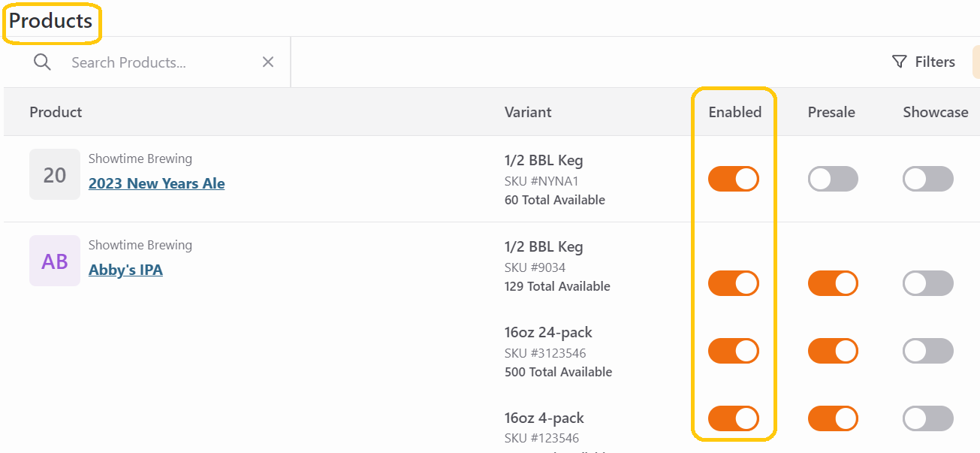Disable Enabled switch for 16oz 4-pack

coord(734,418)
